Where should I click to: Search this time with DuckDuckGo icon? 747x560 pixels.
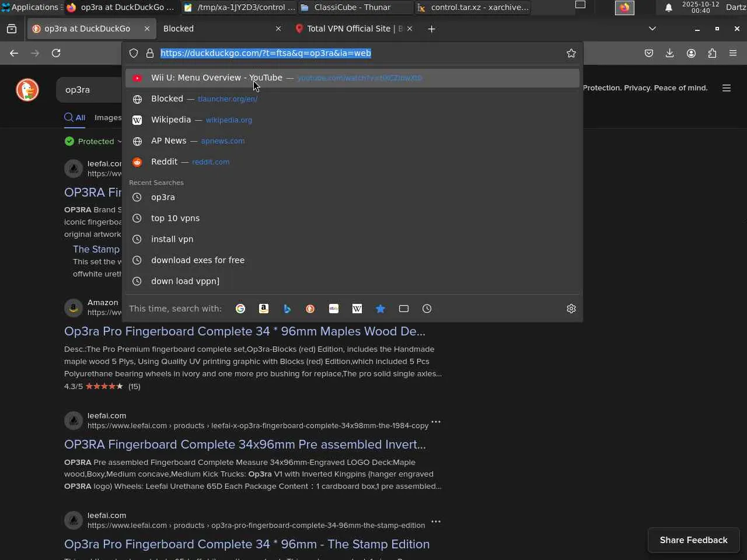[310, 309]
